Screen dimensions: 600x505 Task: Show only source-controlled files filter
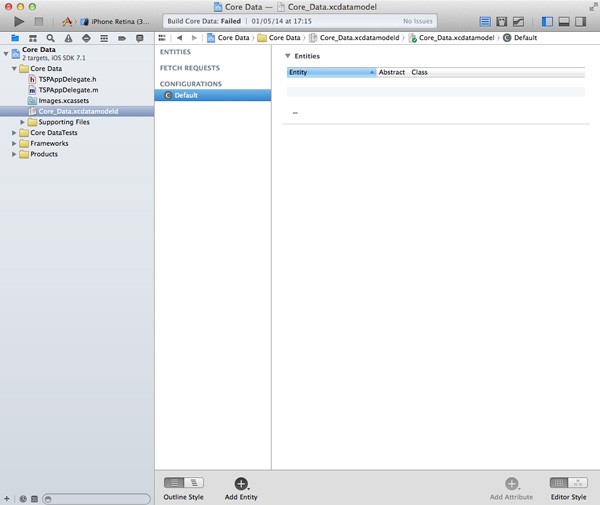click(34, 498)
